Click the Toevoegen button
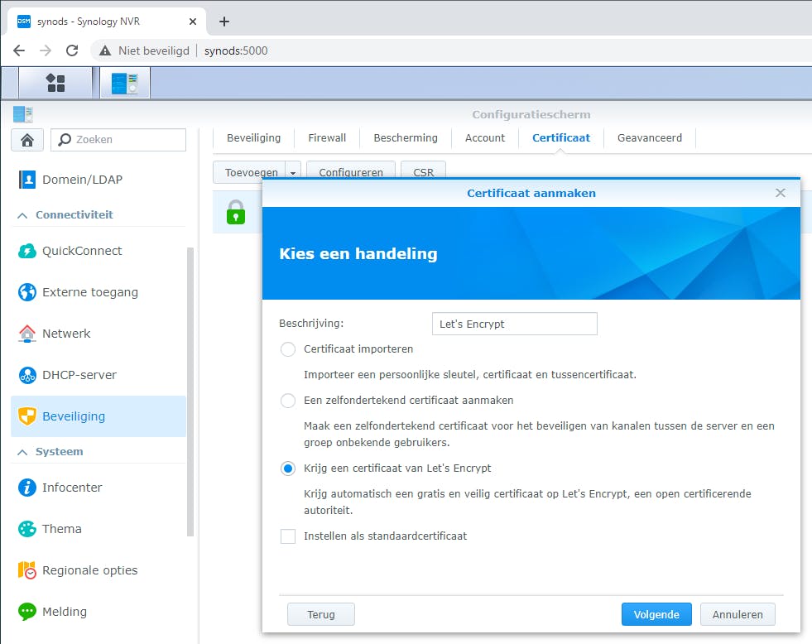 tap(251, 172)
